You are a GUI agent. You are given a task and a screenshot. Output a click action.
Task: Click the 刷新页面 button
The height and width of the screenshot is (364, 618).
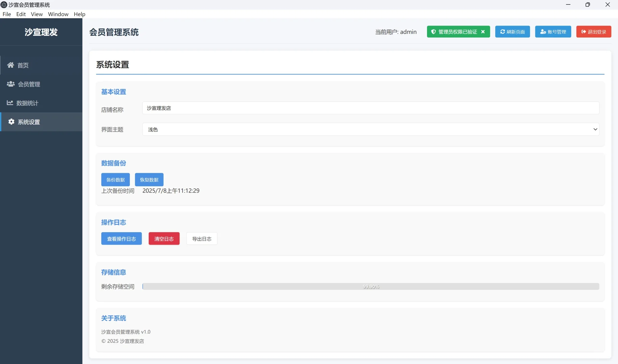(512, 32)
